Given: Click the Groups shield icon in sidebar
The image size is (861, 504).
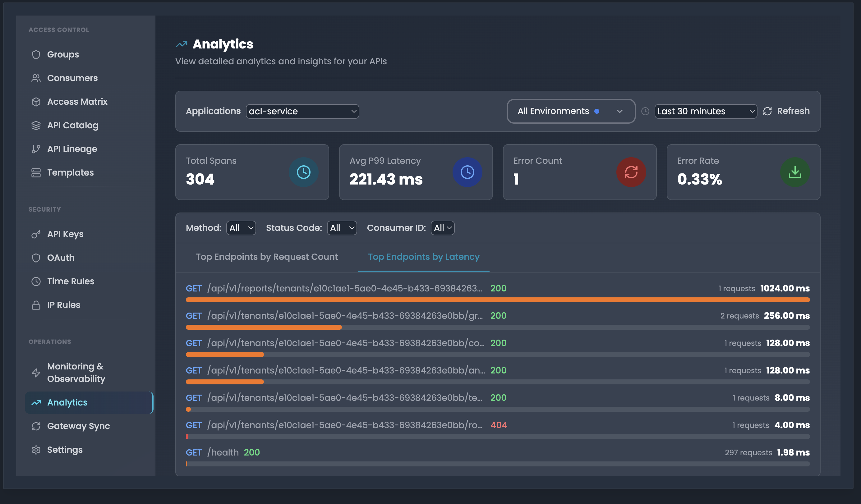Looking at the screenshot, I should 36,55.
